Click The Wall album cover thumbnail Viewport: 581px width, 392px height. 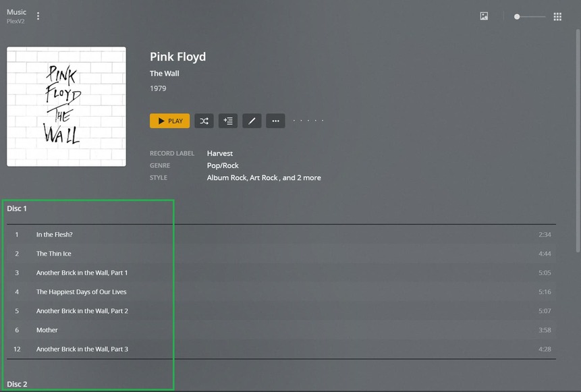[66, 107]
